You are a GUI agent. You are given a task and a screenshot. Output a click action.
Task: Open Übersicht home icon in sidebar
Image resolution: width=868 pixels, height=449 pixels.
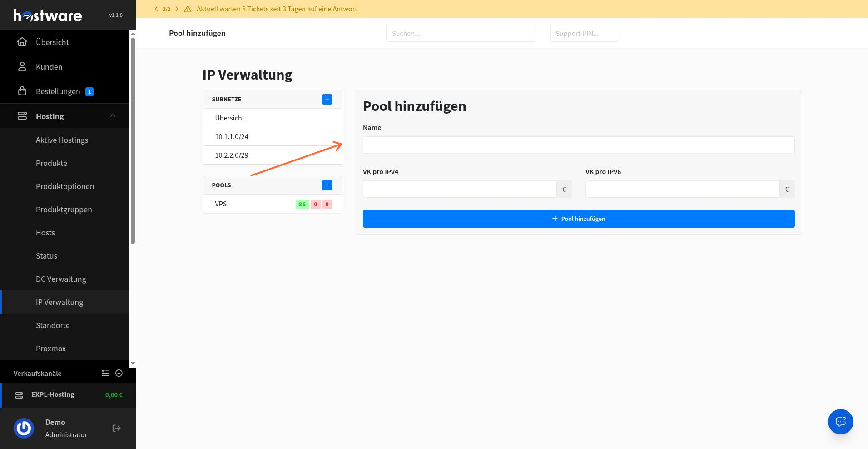point(22,42)
